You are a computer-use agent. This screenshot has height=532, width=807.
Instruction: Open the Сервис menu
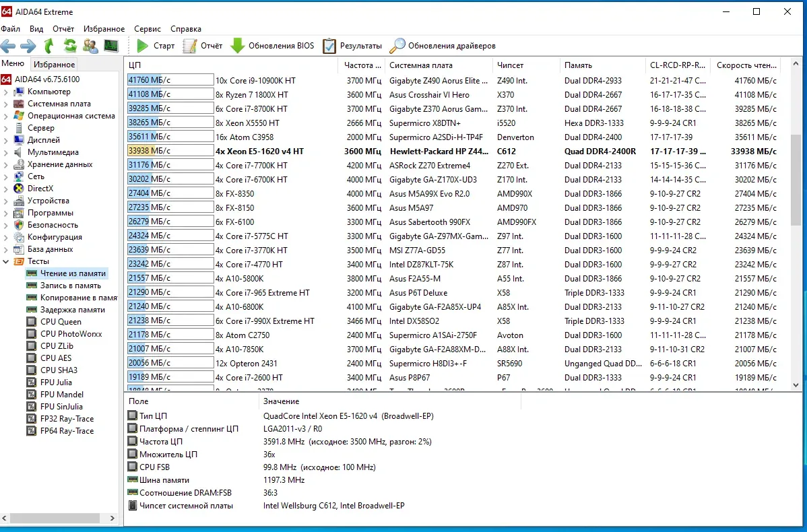tap(147, 29)
